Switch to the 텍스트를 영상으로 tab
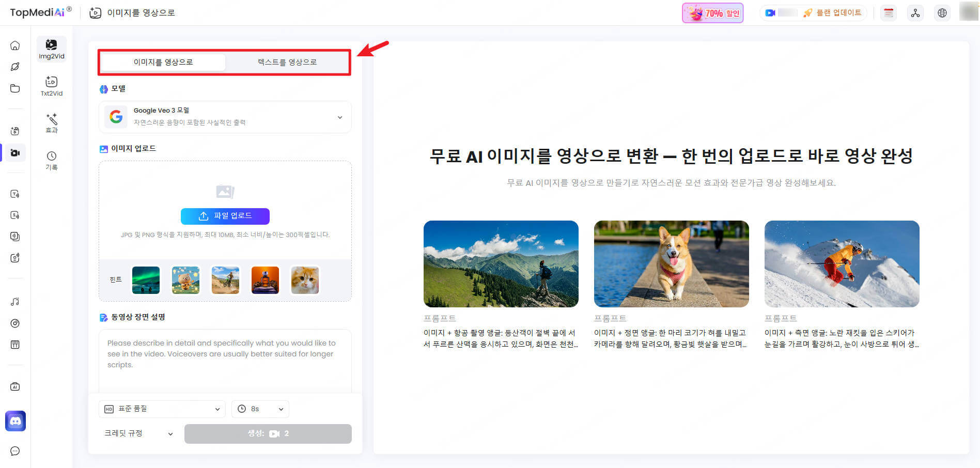 pyautogui.click(x=287, y=62)
